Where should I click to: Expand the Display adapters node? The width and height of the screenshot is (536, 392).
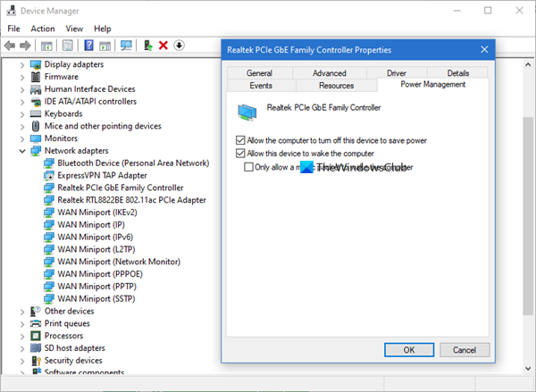[x=22, y=64]
